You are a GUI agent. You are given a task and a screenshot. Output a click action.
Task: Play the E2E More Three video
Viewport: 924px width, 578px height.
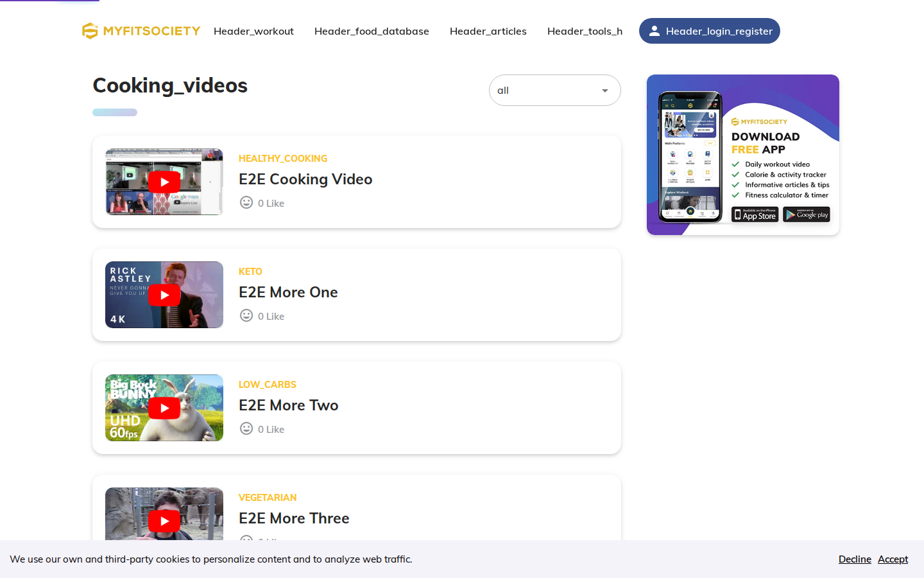[164, 514]
